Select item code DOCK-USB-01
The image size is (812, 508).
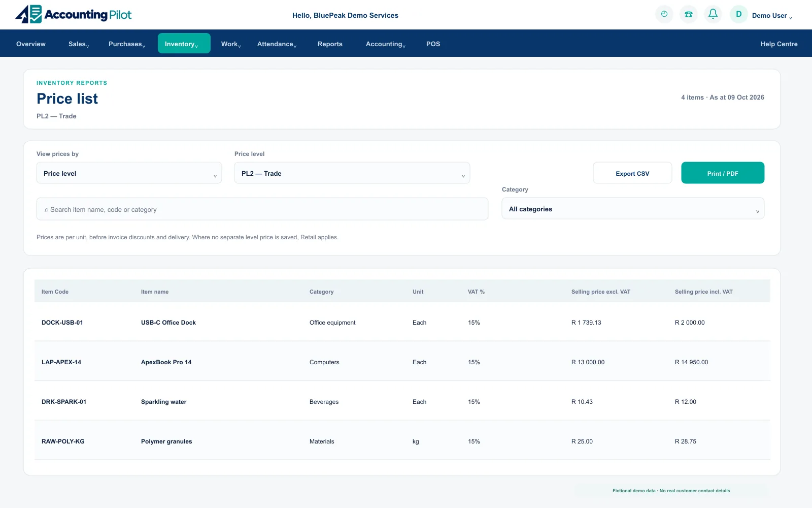pos(62,323)
